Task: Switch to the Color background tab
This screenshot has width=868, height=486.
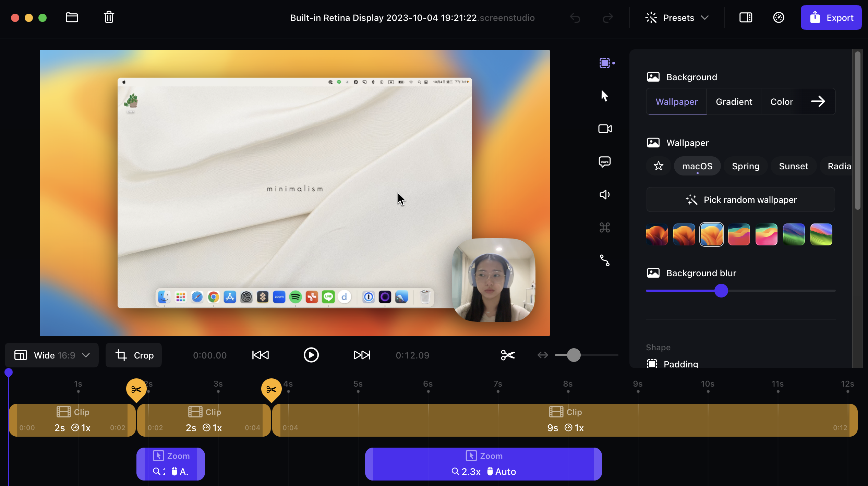Action: (782, 102)
